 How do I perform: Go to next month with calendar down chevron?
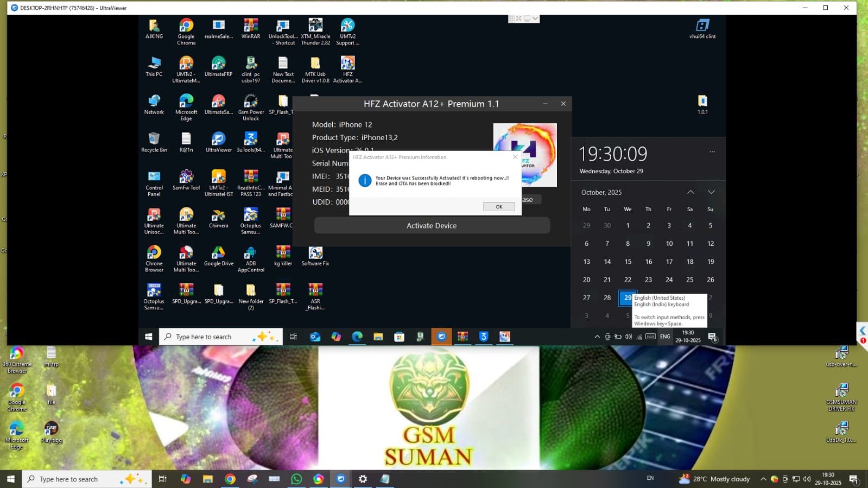coord(711,192)
